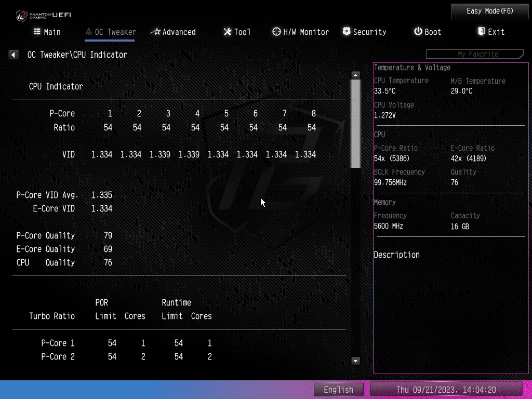Click the OC Tweaker flame icon

click(89, 32)
